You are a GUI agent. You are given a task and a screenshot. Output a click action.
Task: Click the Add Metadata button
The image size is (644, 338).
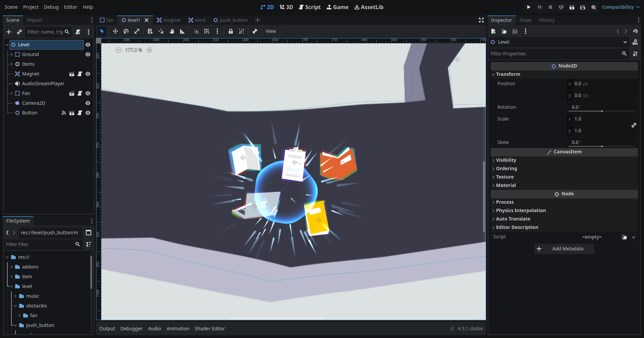[564, 249]
